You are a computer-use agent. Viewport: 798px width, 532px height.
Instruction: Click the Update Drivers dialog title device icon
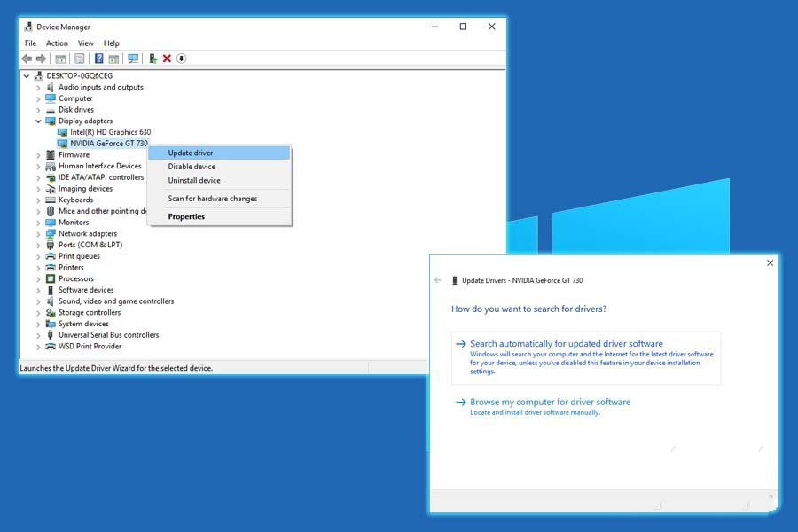[x=455, y=280]
